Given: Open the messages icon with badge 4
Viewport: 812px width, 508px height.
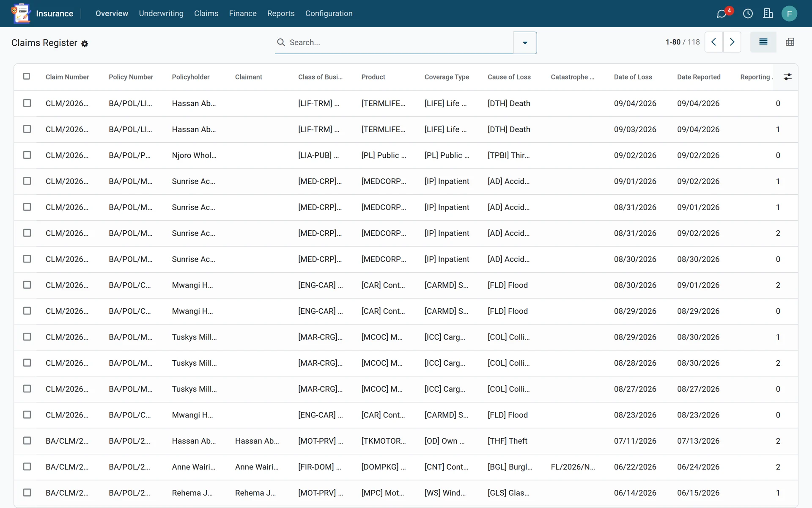Looking at the screenshot, I should [x=722, y=14].
